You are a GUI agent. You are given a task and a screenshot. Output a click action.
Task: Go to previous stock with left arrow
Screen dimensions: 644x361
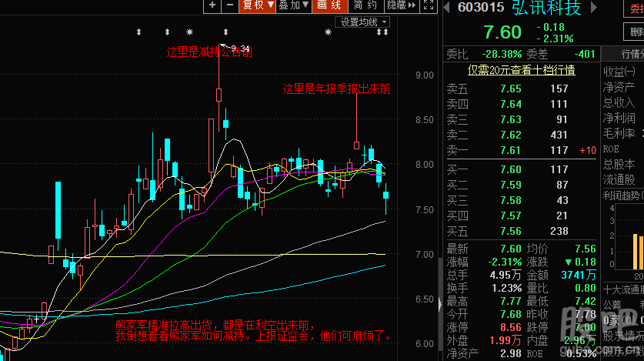[447, 8]
